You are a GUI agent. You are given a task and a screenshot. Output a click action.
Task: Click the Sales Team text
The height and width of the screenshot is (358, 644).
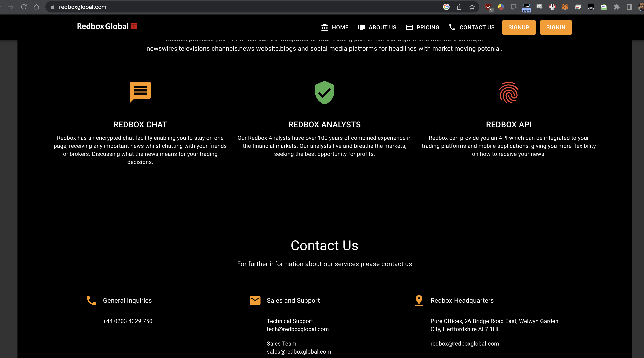pos(281,344)
